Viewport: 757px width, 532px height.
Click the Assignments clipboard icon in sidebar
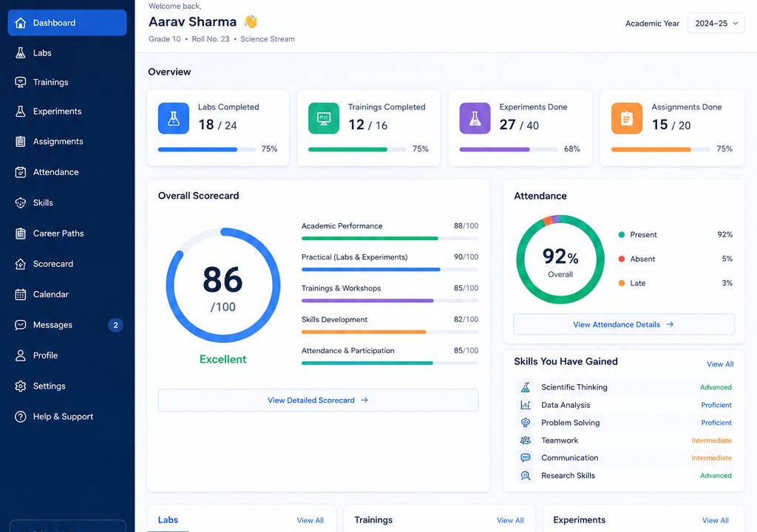[x=20, y=141]
